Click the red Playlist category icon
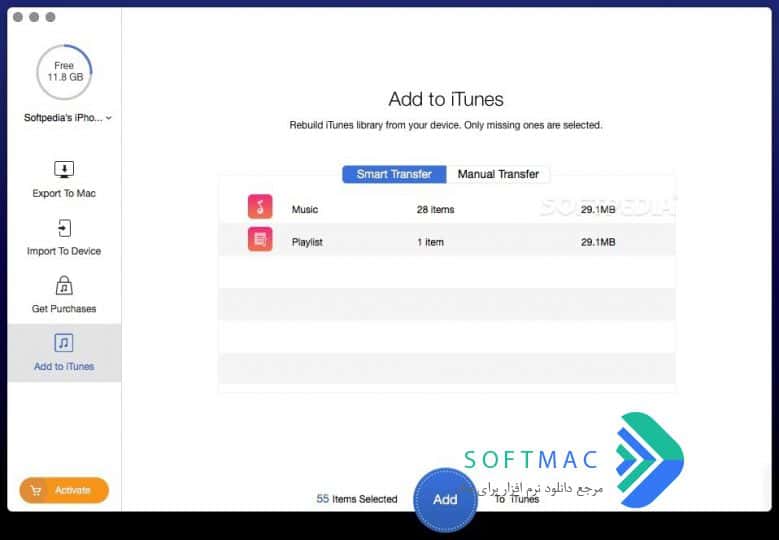 coord(260,239)
